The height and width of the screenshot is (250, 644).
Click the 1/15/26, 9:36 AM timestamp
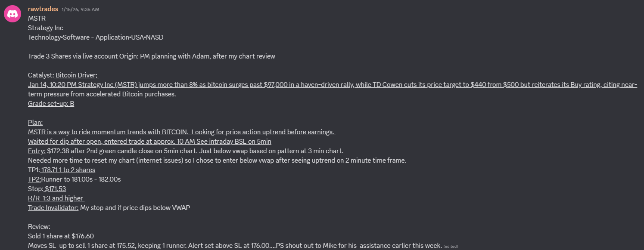tap(80, 9)
